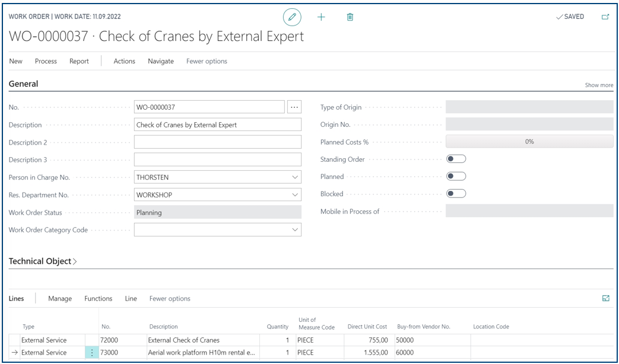The height and width of the screenshot is (364, 619).
Task: Click cell No. 72000
Action: [x=123, y=340]
